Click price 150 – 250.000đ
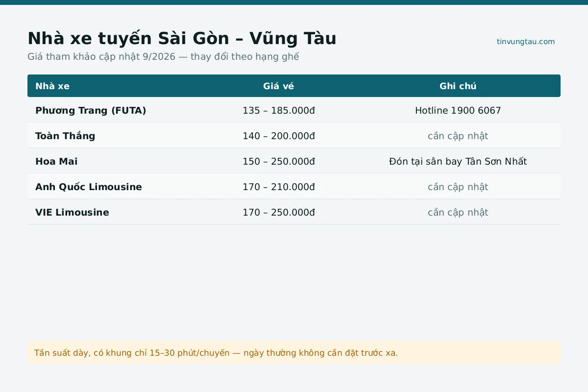Viewport: 588px width, 392px height. (278, 162)
